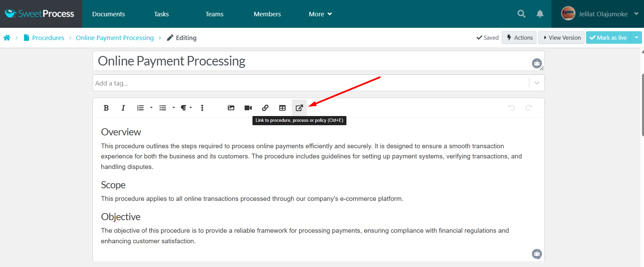Click the undo icon
The width and height of the screenshot is (644, 267).
click(x=511, y=108)
